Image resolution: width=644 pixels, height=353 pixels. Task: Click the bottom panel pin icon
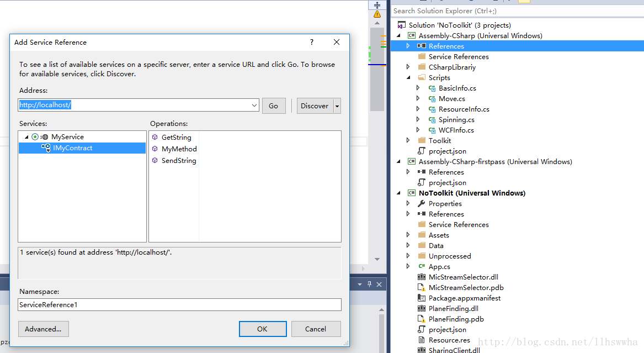[x=369, y=284]
